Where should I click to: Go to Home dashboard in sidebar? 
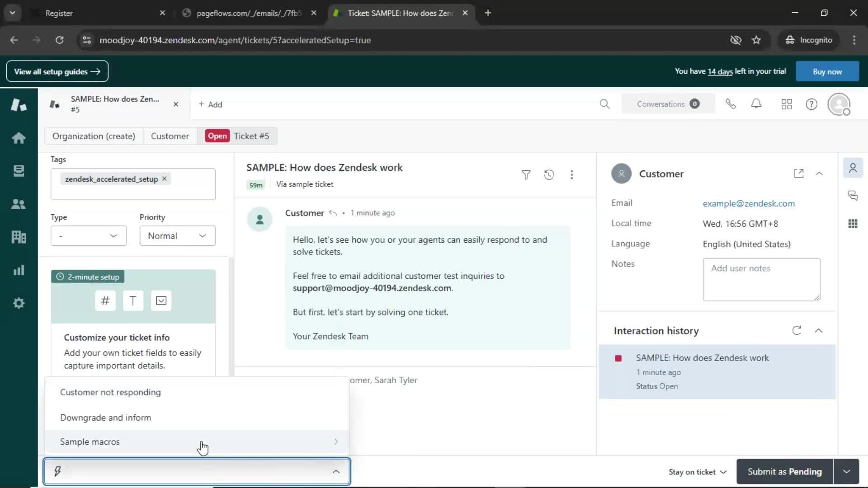pos(19,138)
